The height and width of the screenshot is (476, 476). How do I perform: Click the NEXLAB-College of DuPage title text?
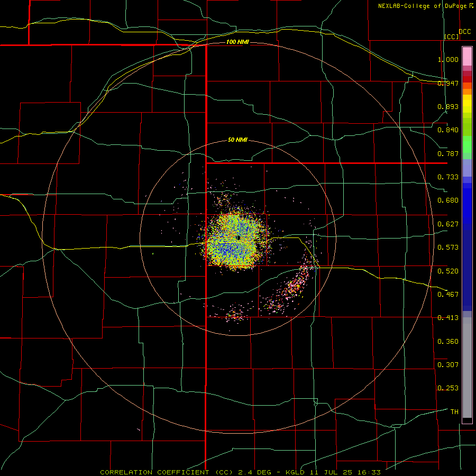[x=423, y=6]
